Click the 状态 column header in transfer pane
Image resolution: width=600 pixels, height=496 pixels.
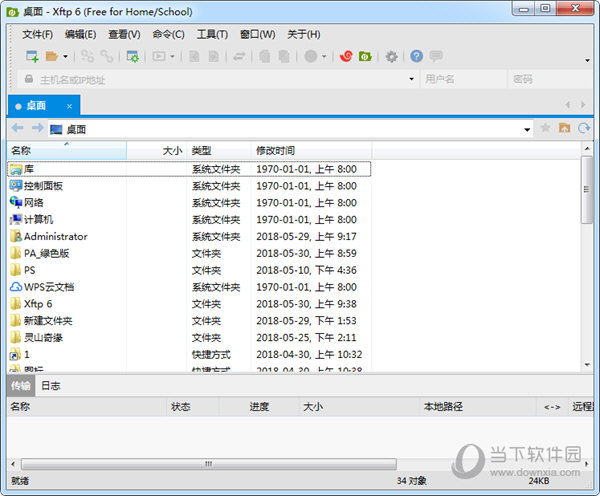(192, 406)
